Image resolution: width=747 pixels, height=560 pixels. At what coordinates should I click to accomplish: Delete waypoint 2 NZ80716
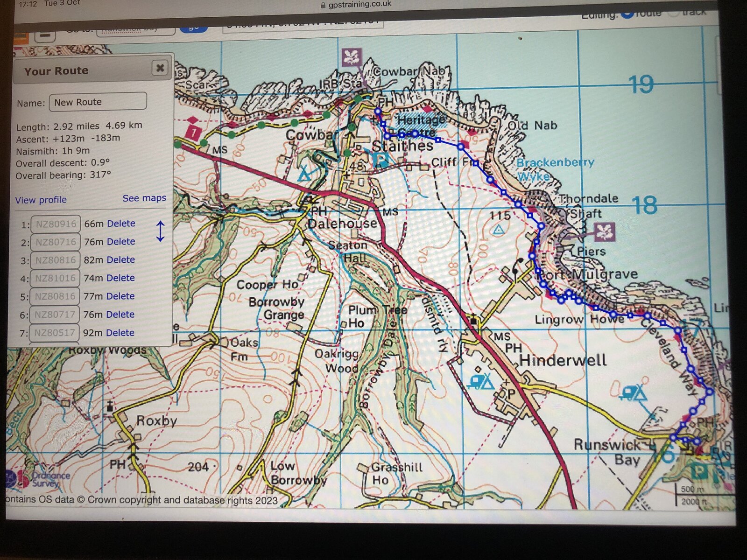tap(121, 242)
